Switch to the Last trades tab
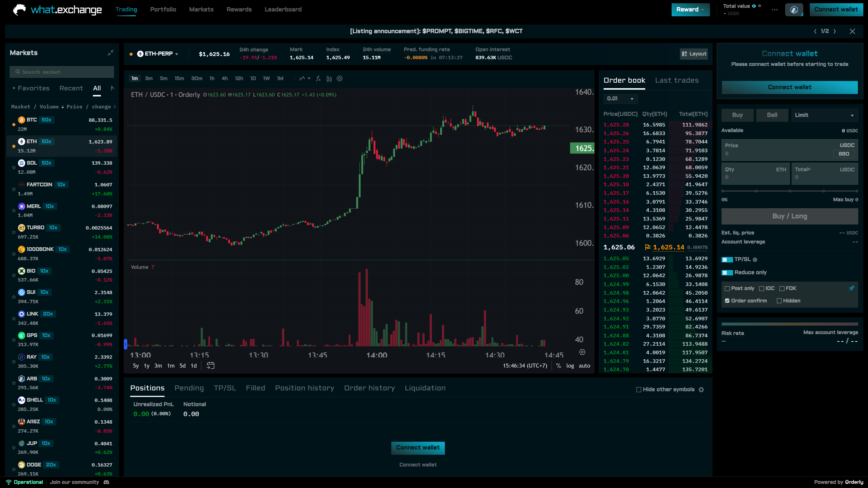868x488 pixels. click(x=676, y=80)
